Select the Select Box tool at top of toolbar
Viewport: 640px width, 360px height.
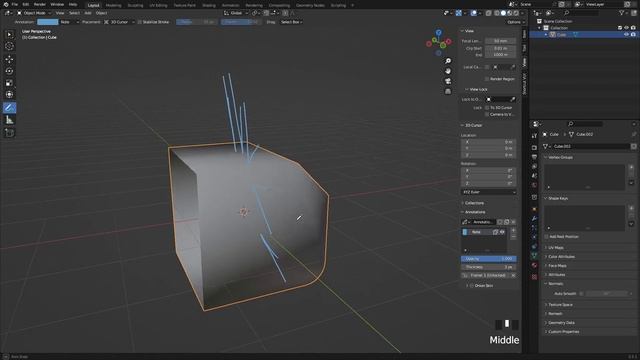click(x=9, y=34)
